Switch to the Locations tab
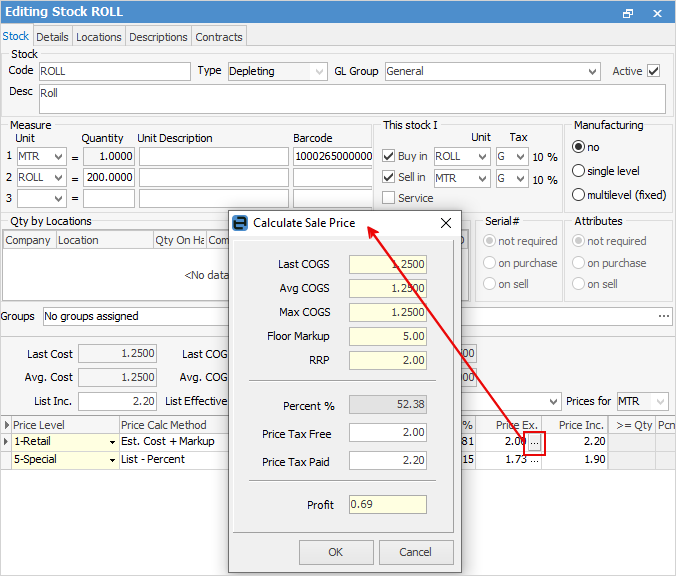Screen dimensions: 676x576 click(99, 37)
